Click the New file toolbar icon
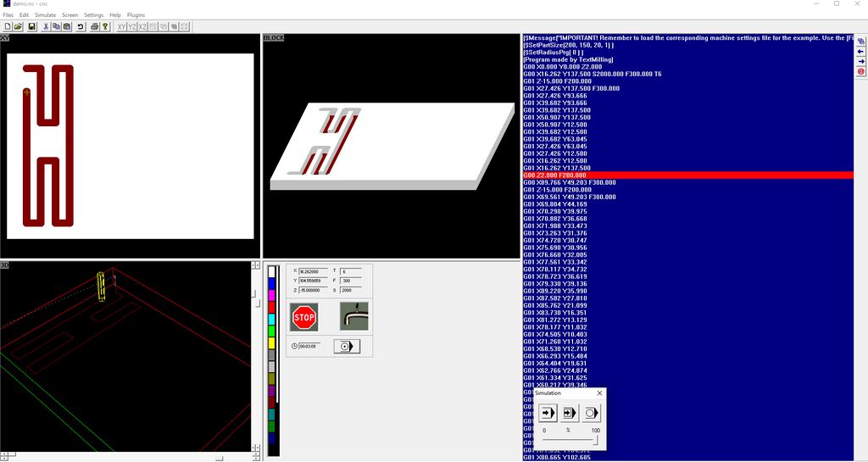Screen dimensions: 868x462 (7, 26)
